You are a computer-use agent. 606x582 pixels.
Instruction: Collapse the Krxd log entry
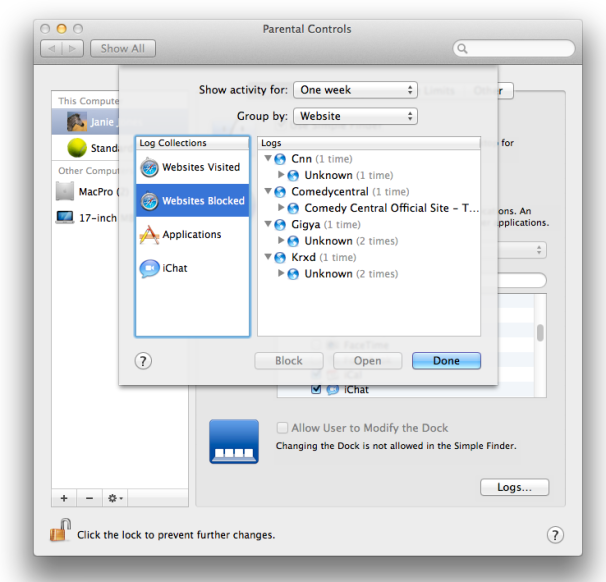(x=268, y=257)
